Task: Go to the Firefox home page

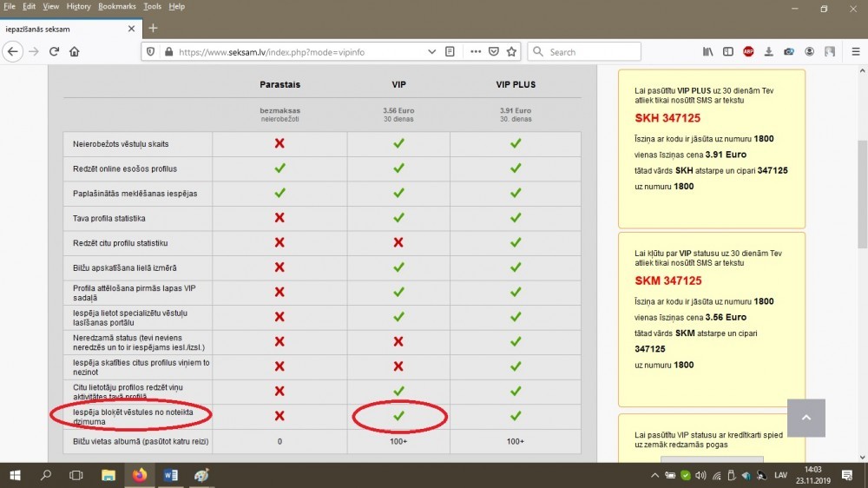Action: point(75,51)
